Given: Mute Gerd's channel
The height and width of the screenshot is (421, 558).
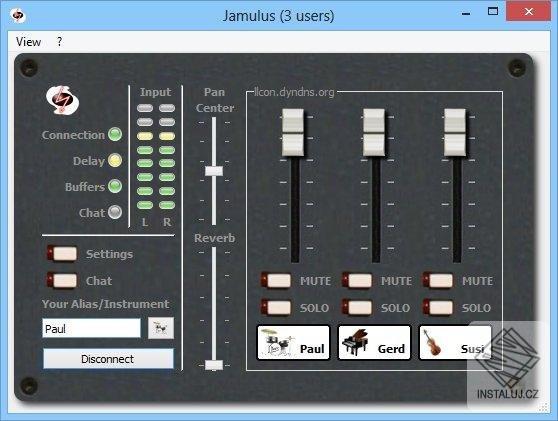Looking at the screenshot, I should [x=357, y=280].
